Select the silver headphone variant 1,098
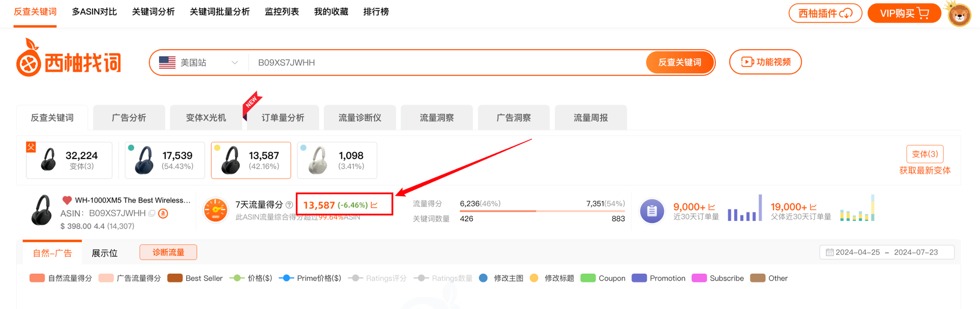 coord(337,160)
